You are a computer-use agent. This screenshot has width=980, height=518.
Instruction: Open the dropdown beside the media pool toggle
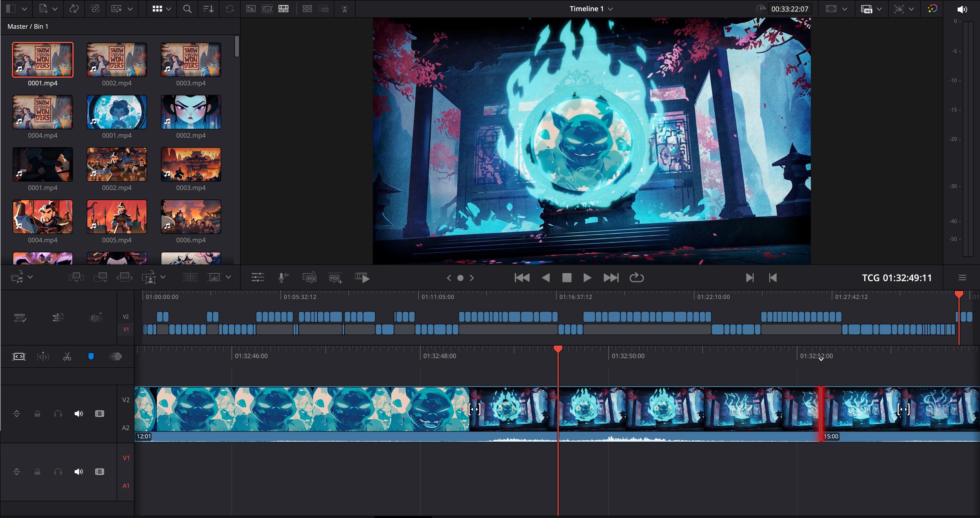coord(24,9)
